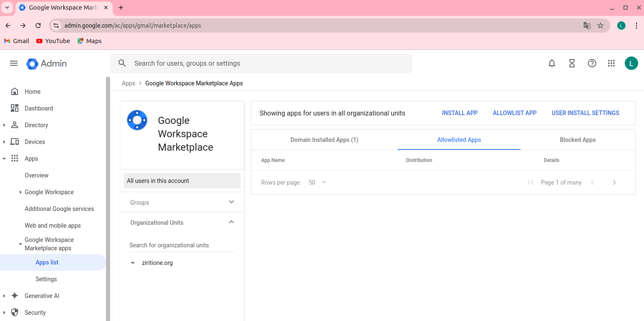
Task: Focus the users, groups or settings search
Action: click(x=261, y=63)
